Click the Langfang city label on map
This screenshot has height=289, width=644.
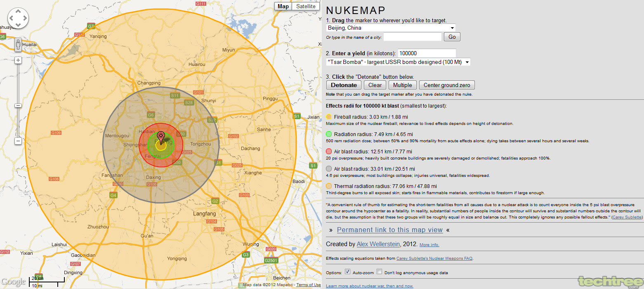(205, 214)
